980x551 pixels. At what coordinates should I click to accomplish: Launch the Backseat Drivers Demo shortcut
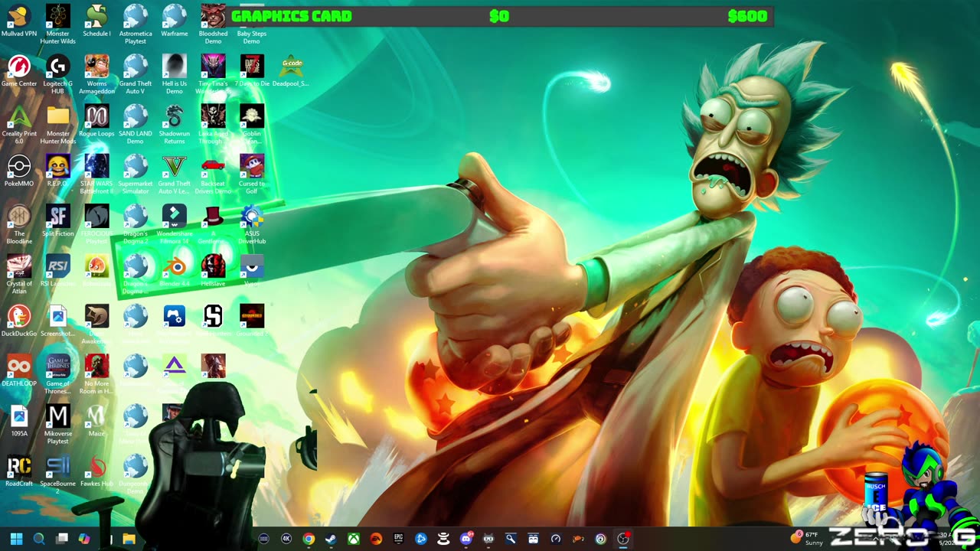pos(213,174)
